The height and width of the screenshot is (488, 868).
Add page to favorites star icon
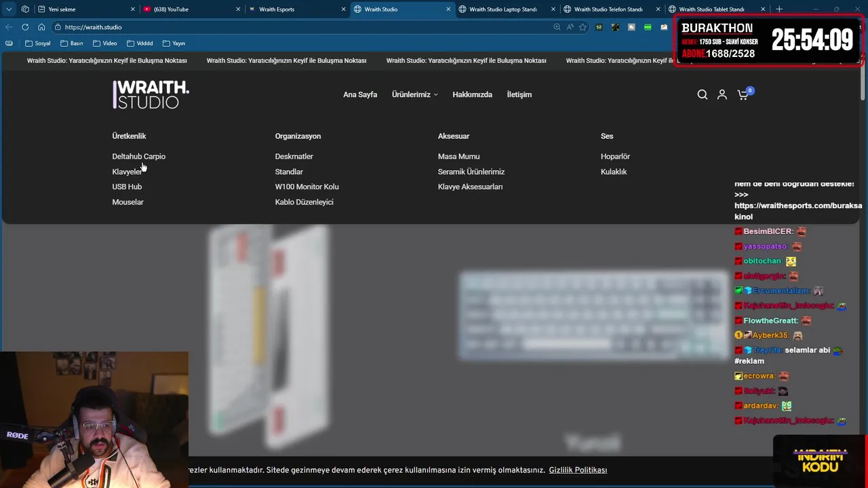pyautogui.click(x=583, y=27)
